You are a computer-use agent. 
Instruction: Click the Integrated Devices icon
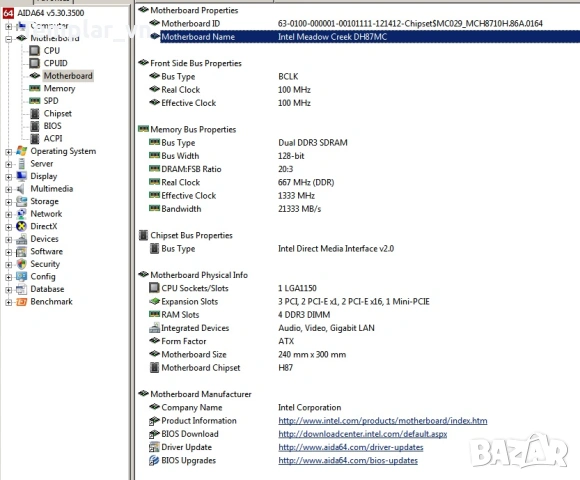point(154,328)
